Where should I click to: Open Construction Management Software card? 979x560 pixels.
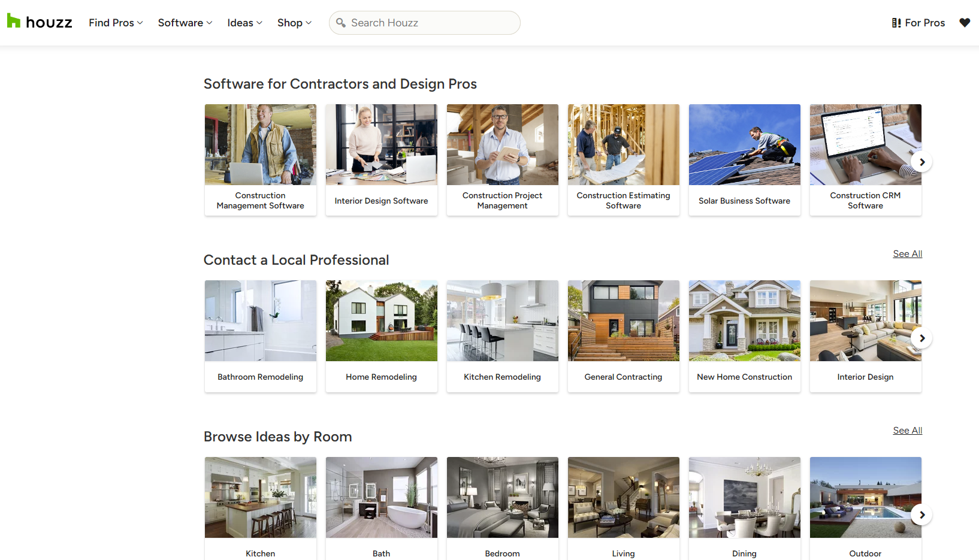coord(261,160)
